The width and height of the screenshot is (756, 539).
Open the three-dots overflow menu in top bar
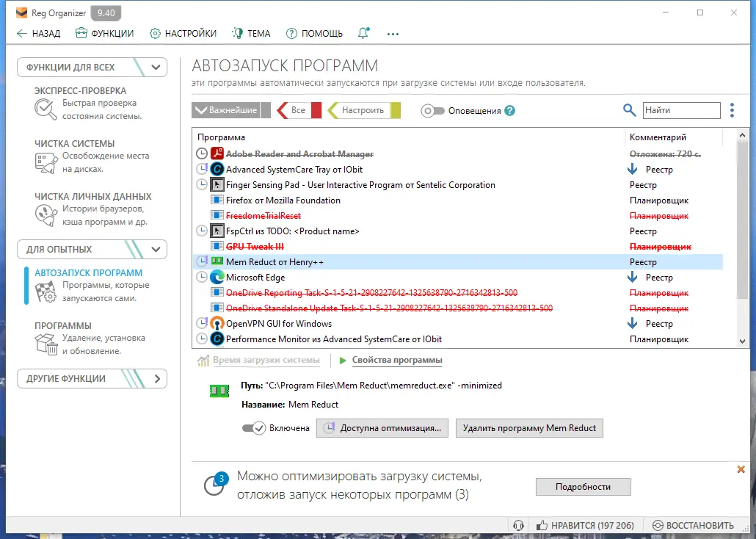click(x=393, y=34)
